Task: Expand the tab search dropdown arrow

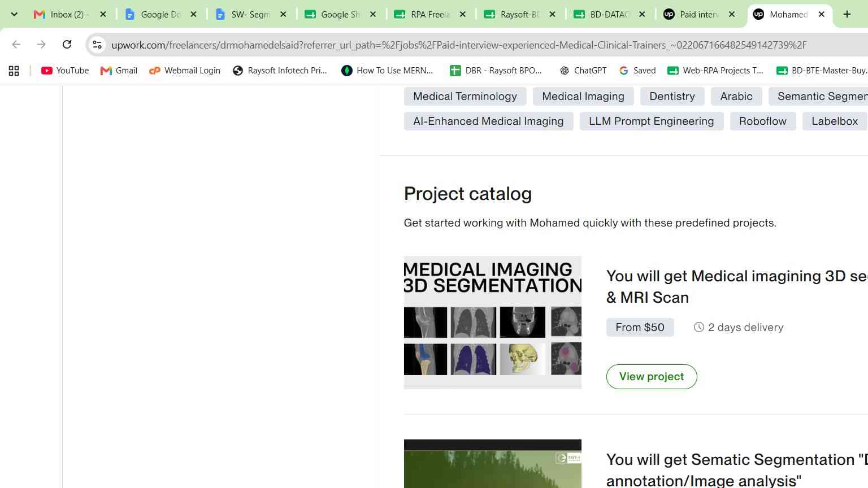Action: (x=14, y=15)
